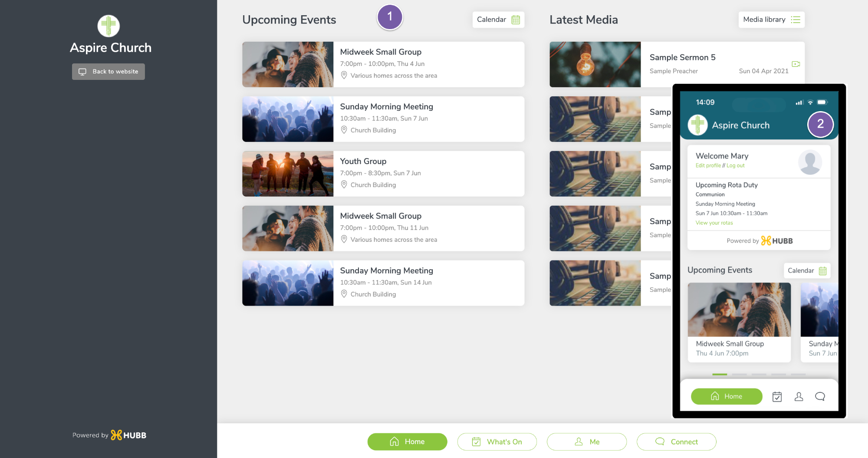Open mobile calendar check icon in phone nav bar
The height and width of the screenshot is (458, 868).
(777, 396)
